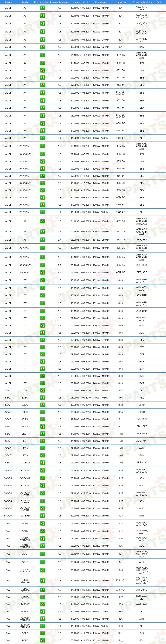Click fuel icon in Audi A3 BAM row

pos(42,47)
